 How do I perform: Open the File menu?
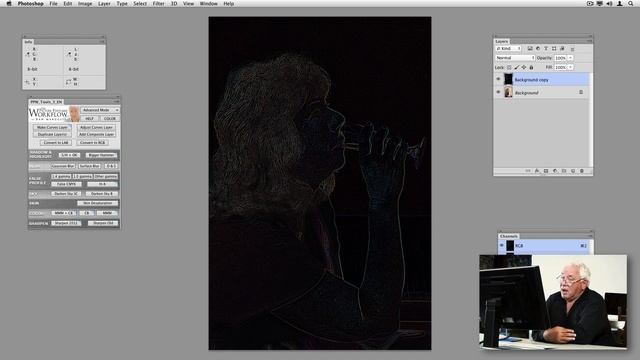[53, 4]
